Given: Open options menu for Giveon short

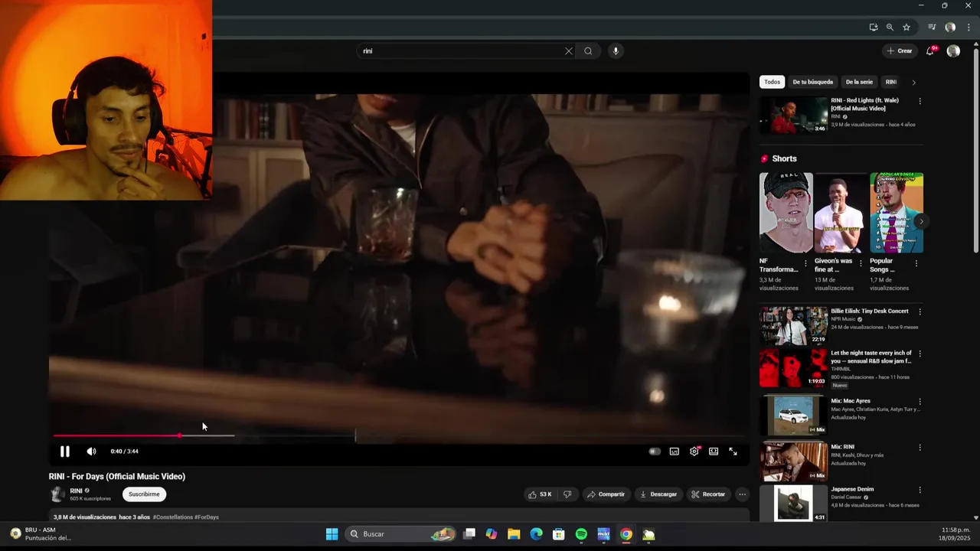Looking at the screenshot, I should [861, 263].
